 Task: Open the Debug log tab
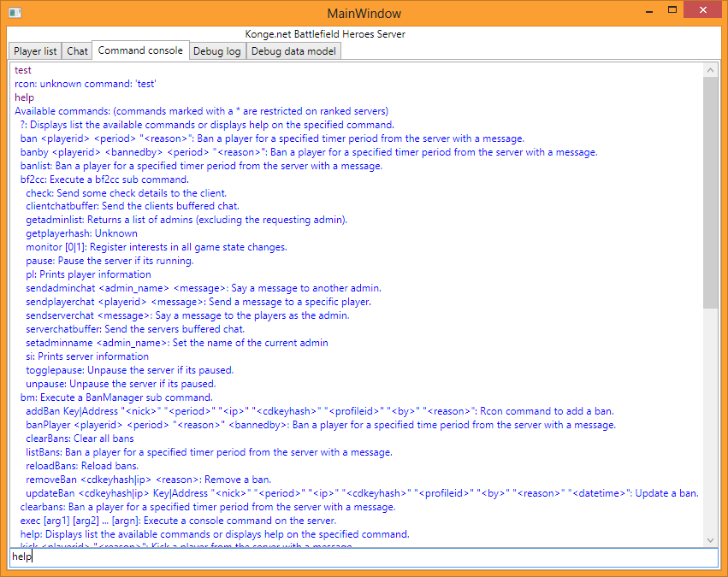click(216, 51)
